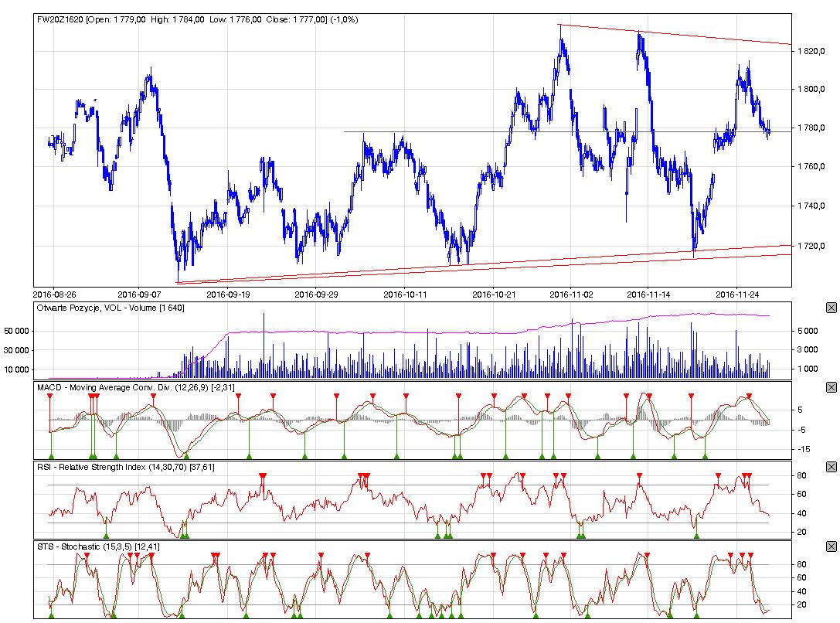Click the 2016-09-29 date axis label
The height and width of the screenshot is (623, 840).
316,294
